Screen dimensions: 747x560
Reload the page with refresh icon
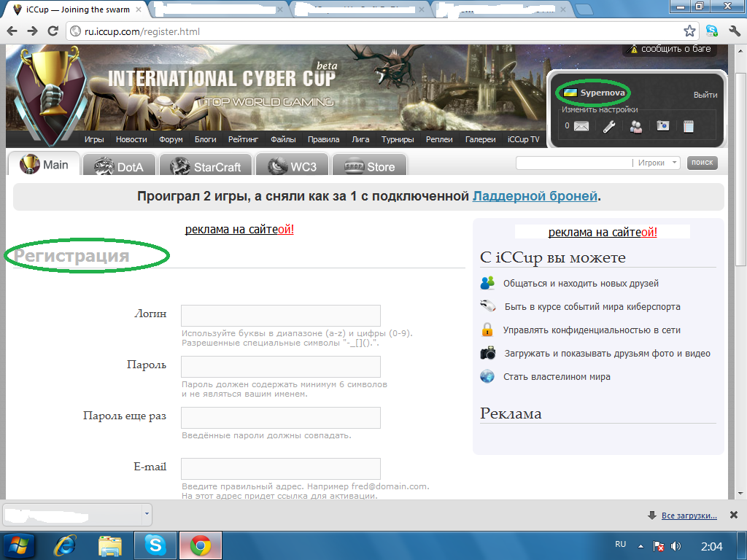tap(53, 31)
